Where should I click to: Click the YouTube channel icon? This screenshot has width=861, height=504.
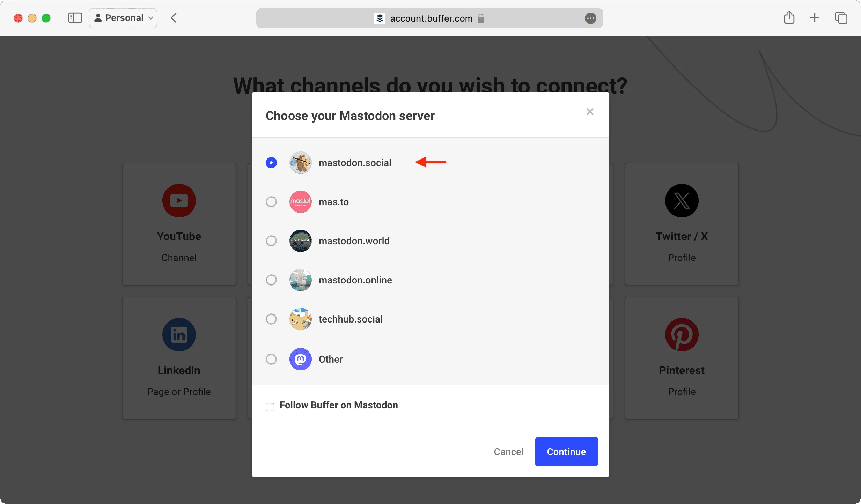pos(178,200)
